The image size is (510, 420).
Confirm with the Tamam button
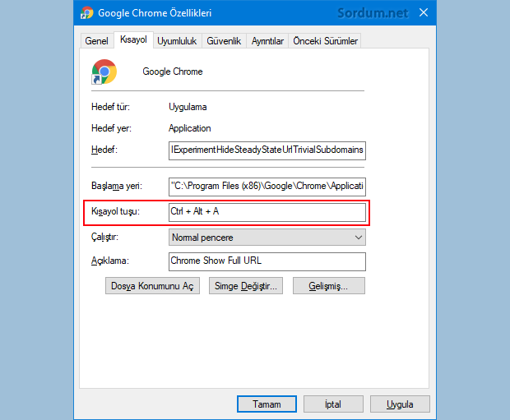pyautogui.click(x=267, y=404)
